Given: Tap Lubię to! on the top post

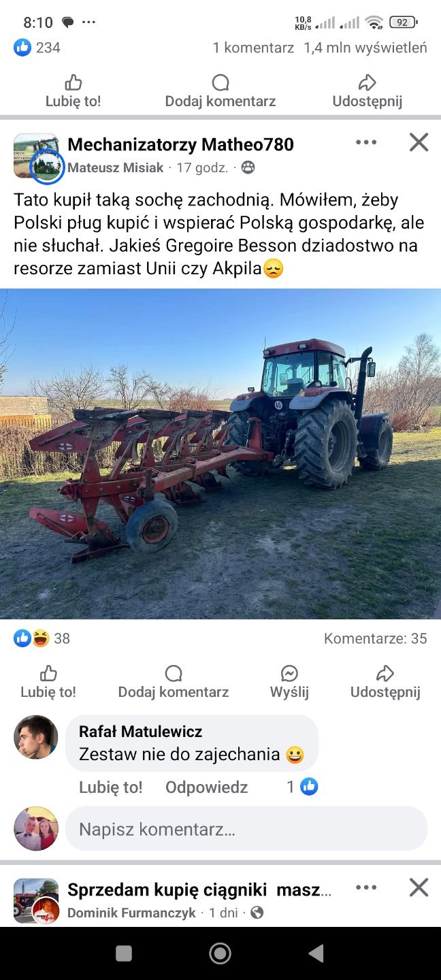Looking at the screenshot, I should pos(73,92).
